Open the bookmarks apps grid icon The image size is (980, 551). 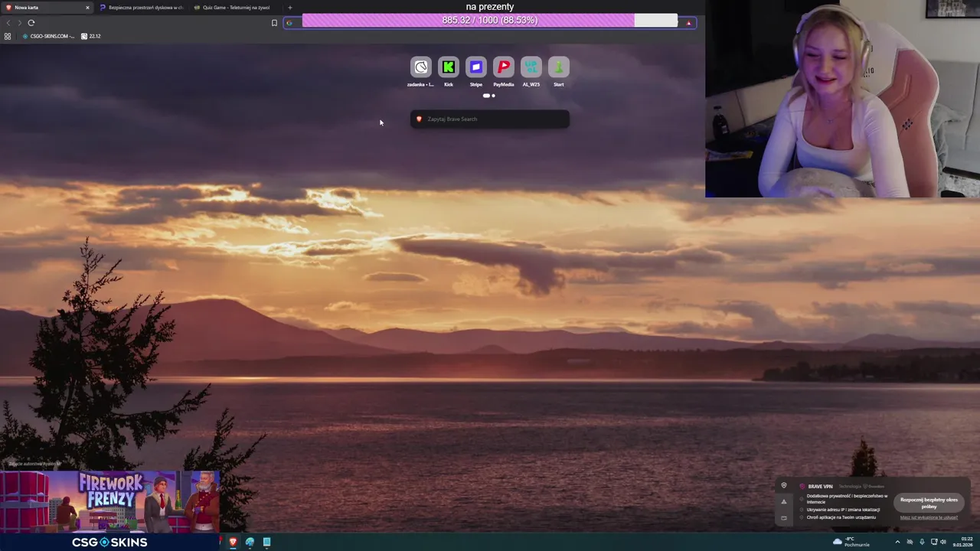point(8,36)
